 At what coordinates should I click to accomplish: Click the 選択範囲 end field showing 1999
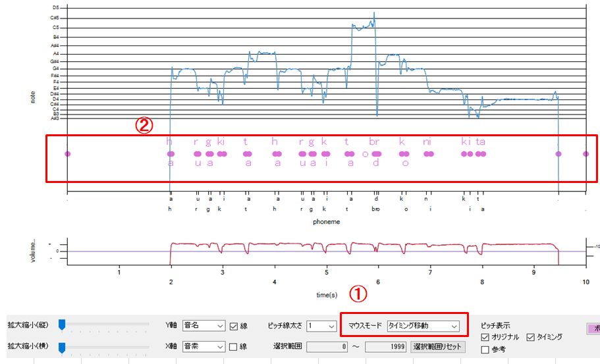[385, 346]
